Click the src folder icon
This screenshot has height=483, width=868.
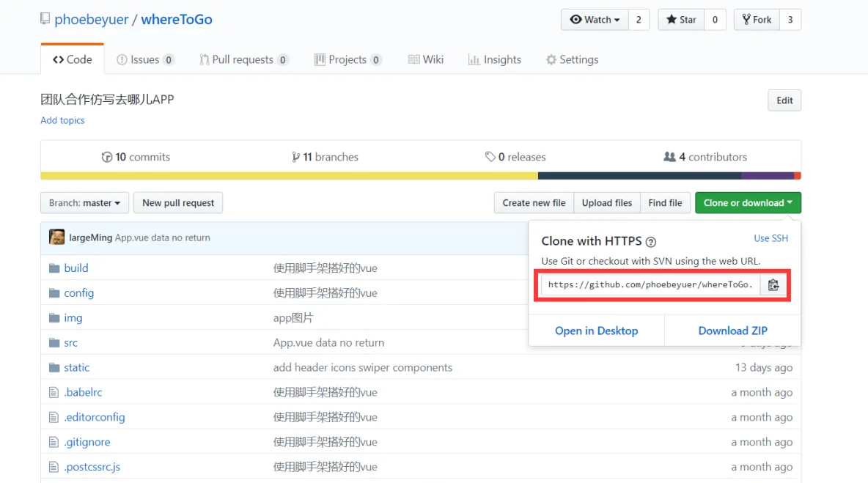point(54,343)
